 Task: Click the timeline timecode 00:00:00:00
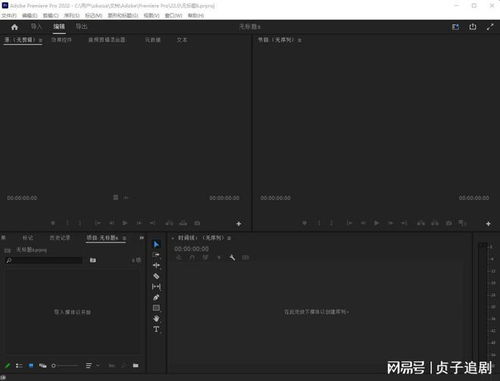click(191, 249)
